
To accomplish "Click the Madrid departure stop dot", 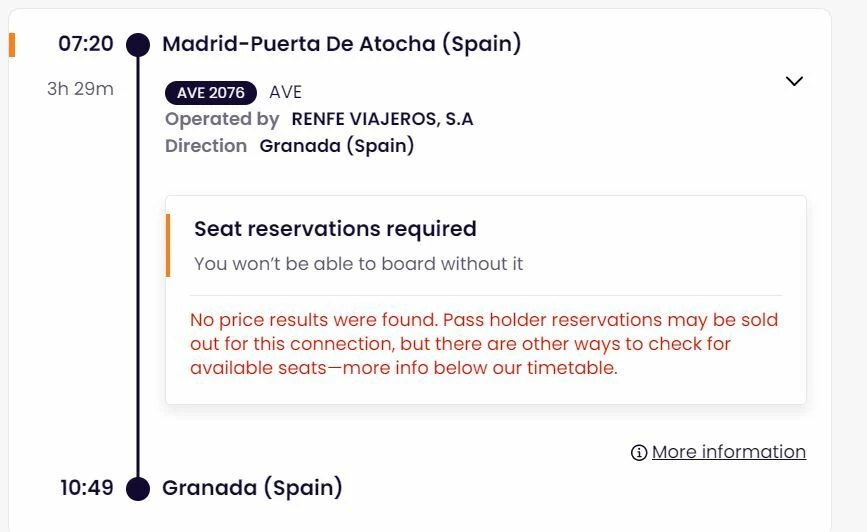I will [x=139, y=45].
